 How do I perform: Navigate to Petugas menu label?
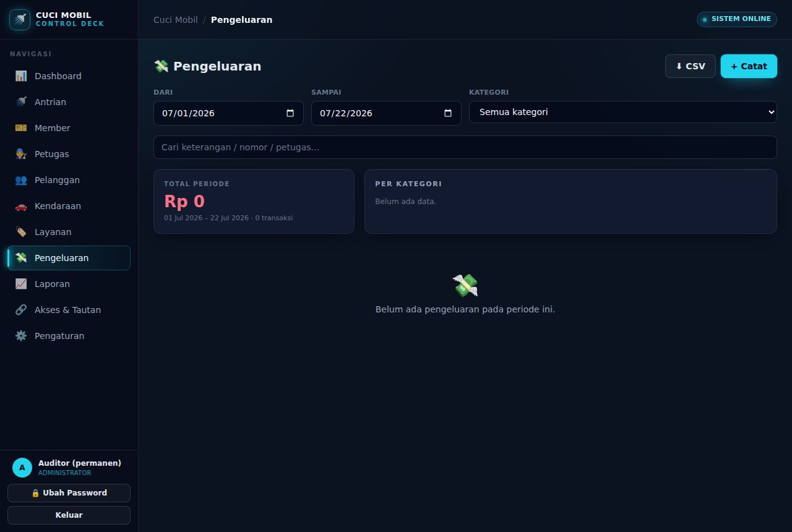pyautogui.click(x=52, y=154)
